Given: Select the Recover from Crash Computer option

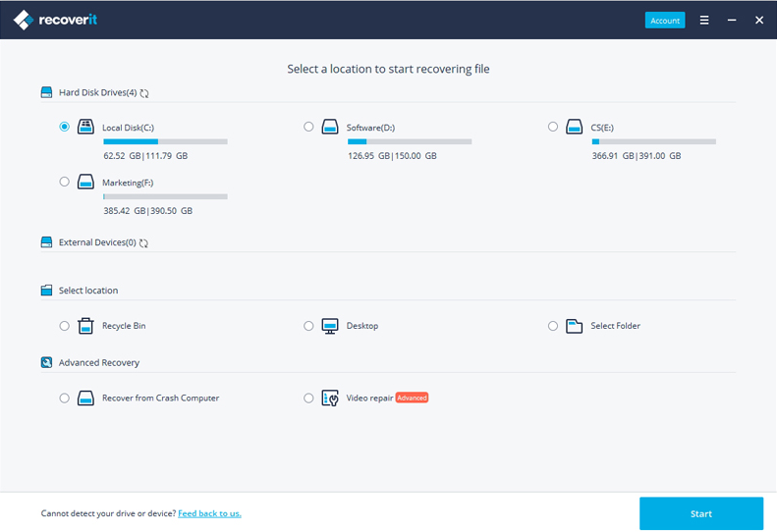Looking at the screenshot, I should (x=65, y=399).
